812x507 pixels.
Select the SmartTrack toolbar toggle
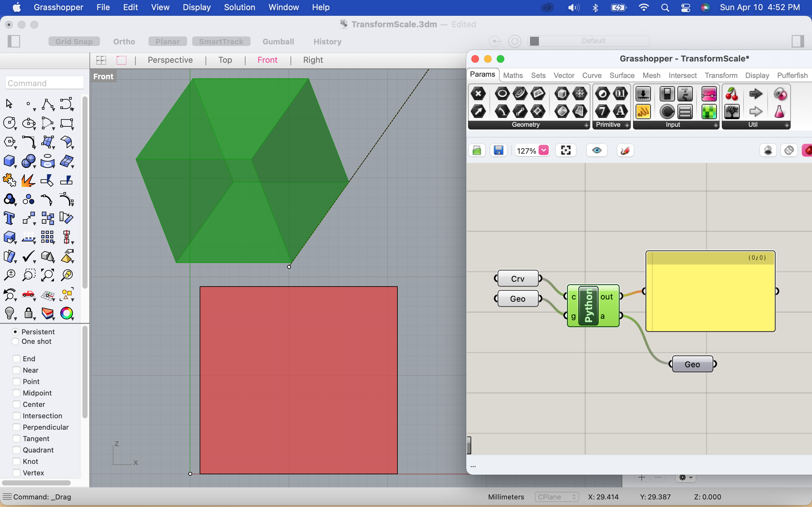(222, 42)
